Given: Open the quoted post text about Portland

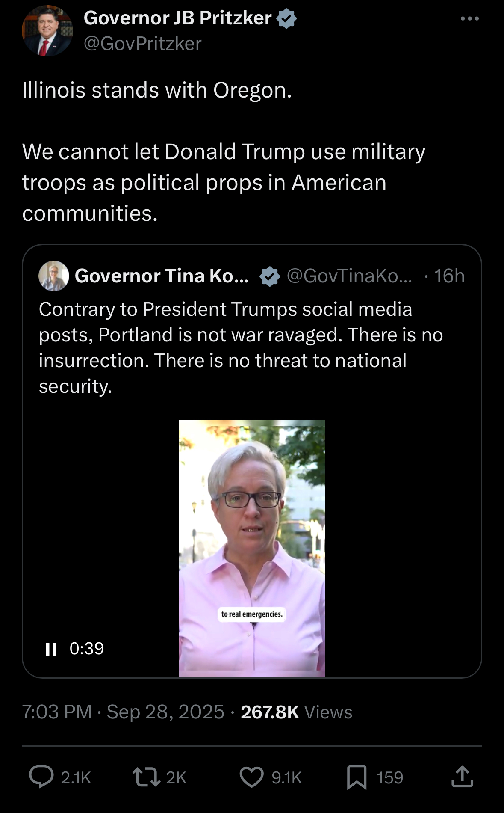Looking at the screenshot, I should point(241,347).
